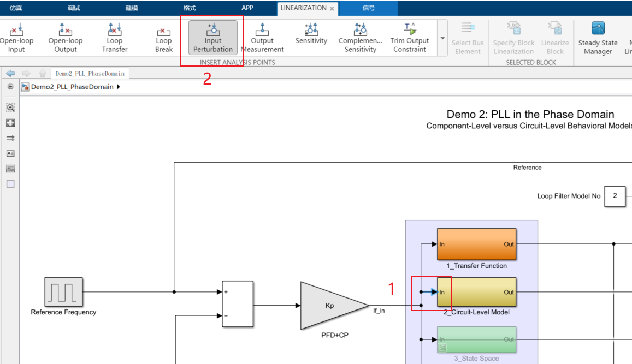
Task: Toggle the box area tool in the sidebar
Action: tap(10, 184)
